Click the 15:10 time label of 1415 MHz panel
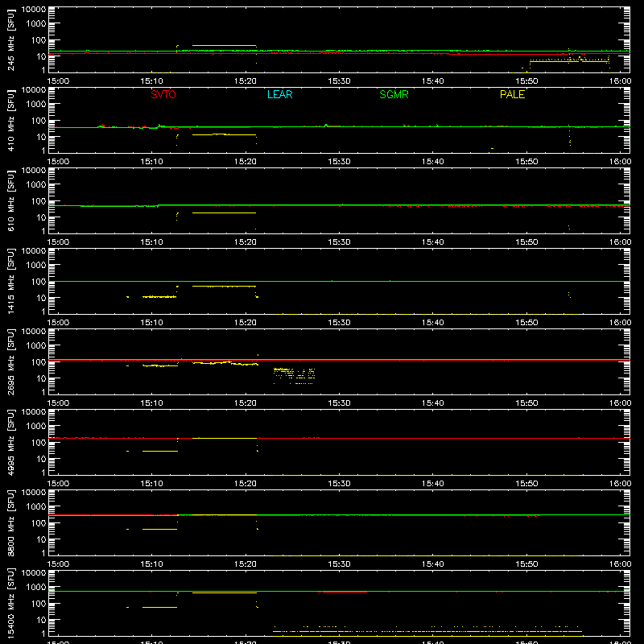 151,323
